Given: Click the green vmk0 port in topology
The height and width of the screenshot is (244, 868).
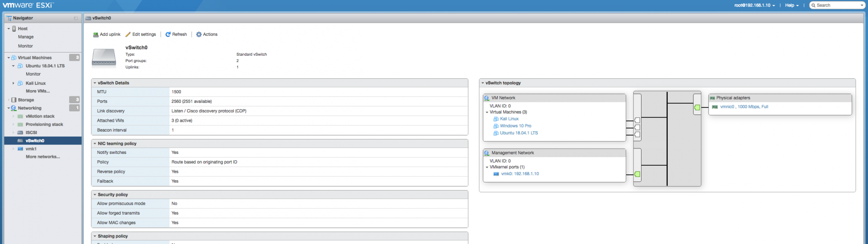Looking at the screenshot, I should pyautogui.click(x=637, y=174).
